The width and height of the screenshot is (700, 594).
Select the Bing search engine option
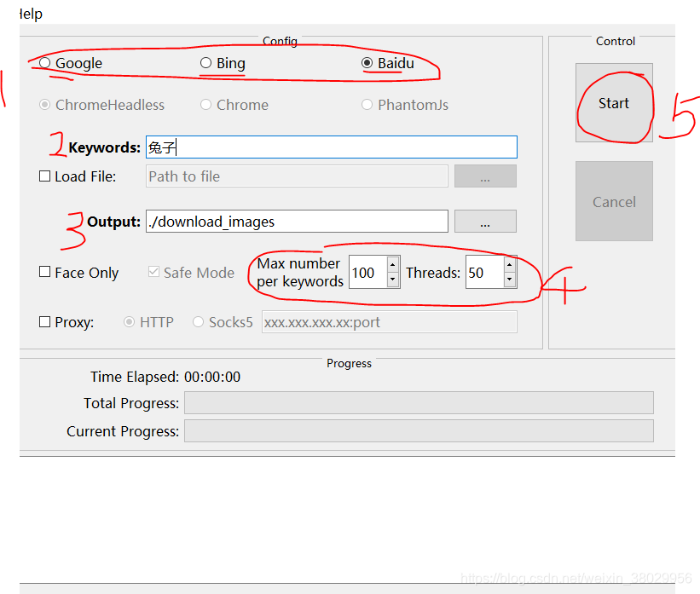[x=223, y=63]
